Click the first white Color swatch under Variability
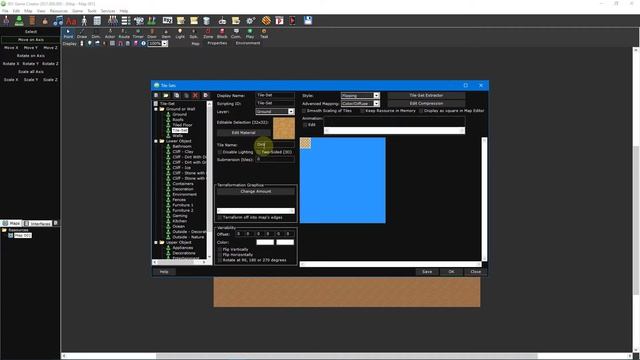The width and height of the screenshot is (640, 360). tap(265, 242)
